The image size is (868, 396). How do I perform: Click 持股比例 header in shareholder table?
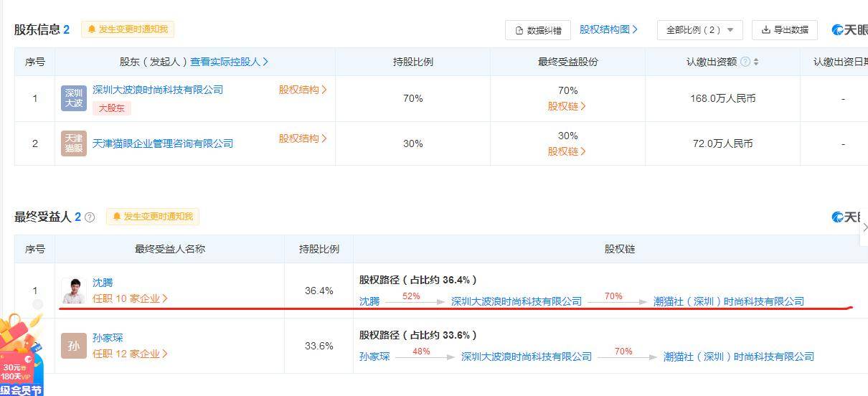412,62
